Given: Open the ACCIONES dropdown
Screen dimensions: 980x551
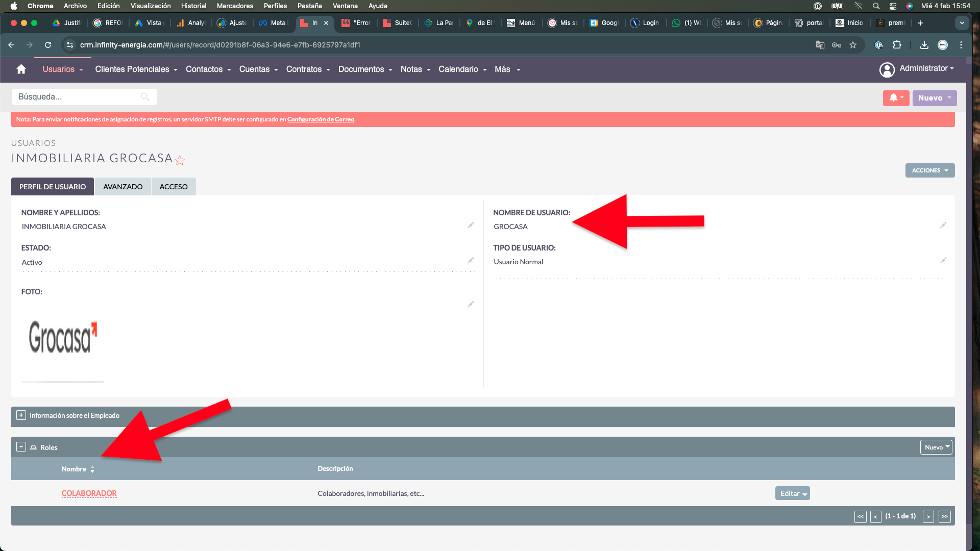Looking at the screenshot, I should pyautogui.click(x=929, y=170).
